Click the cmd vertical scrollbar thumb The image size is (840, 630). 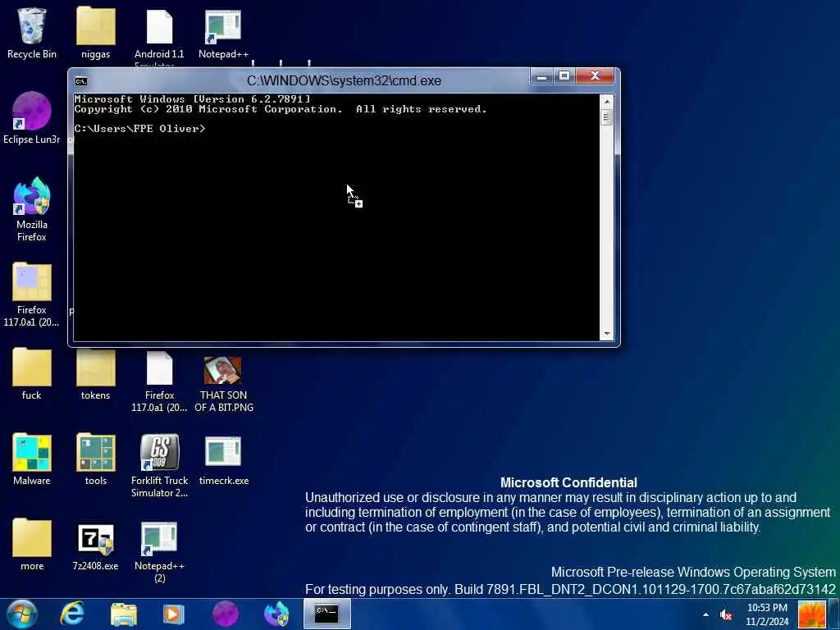coord(606,116)
